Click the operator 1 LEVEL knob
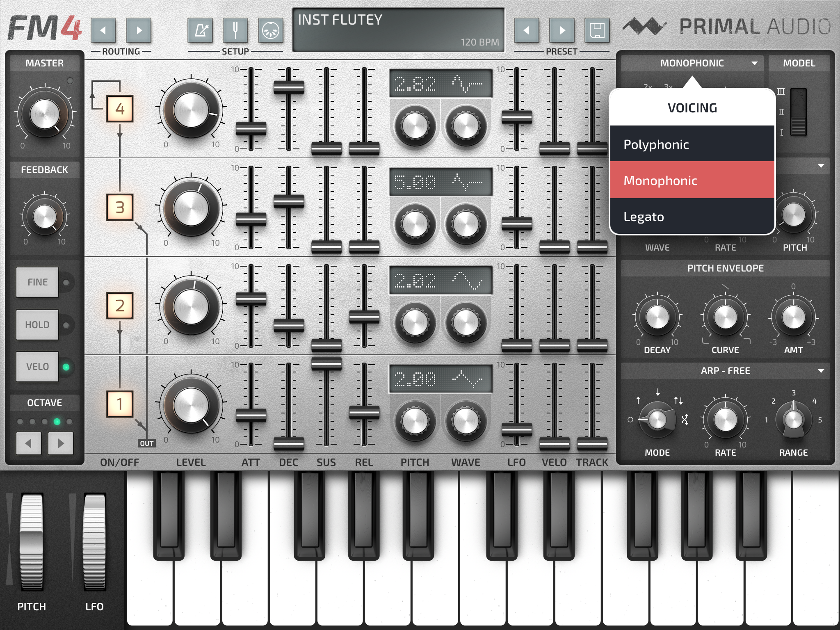This screenshot has width=840, height=630. pyautogui.click(x=191, y=405)
